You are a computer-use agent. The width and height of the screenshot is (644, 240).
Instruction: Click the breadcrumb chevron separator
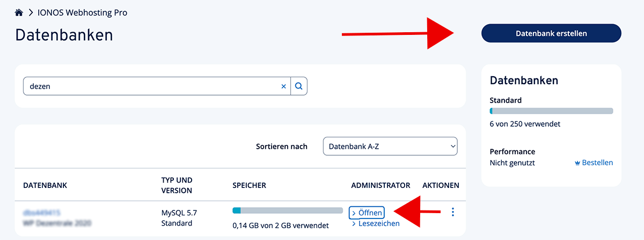coord(31,12)
